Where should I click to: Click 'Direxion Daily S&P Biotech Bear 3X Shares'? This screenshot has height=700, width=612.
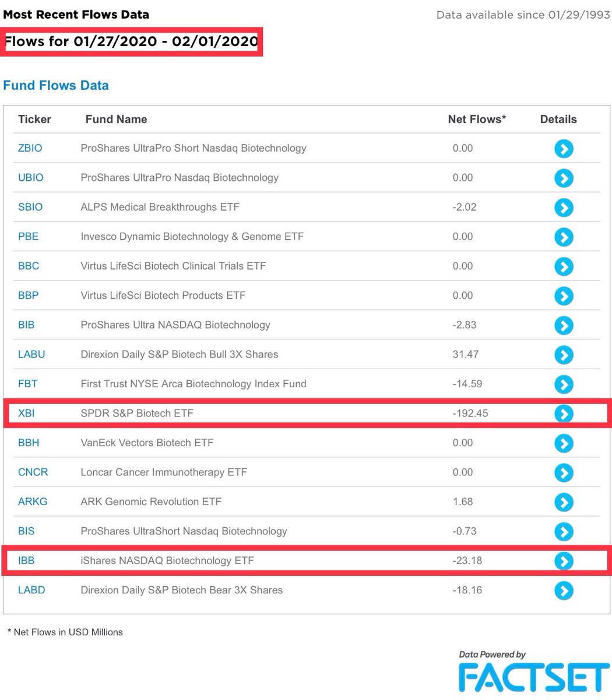point(182,590)
